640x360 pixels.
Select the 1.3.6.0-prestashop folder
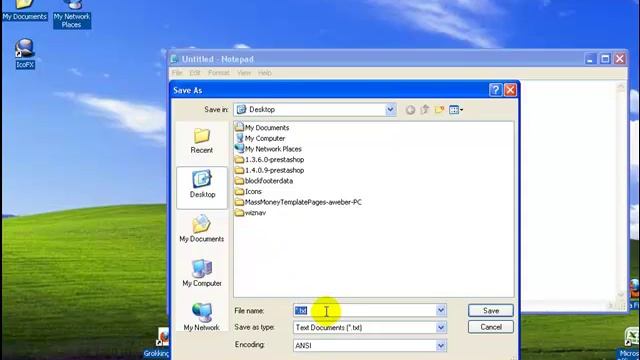269,159
